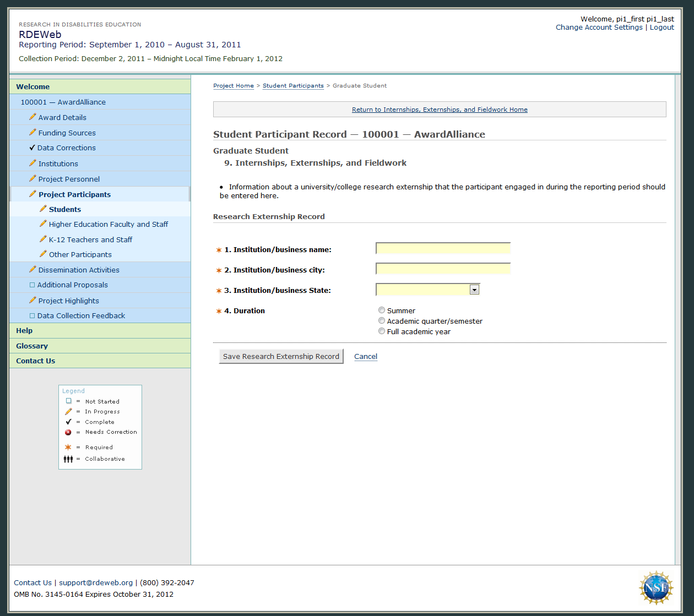The height and width of the screenshot is (616, 694).
Task: Click the square icon beside Data Collection Feedback
Action: tap(32, 316)
